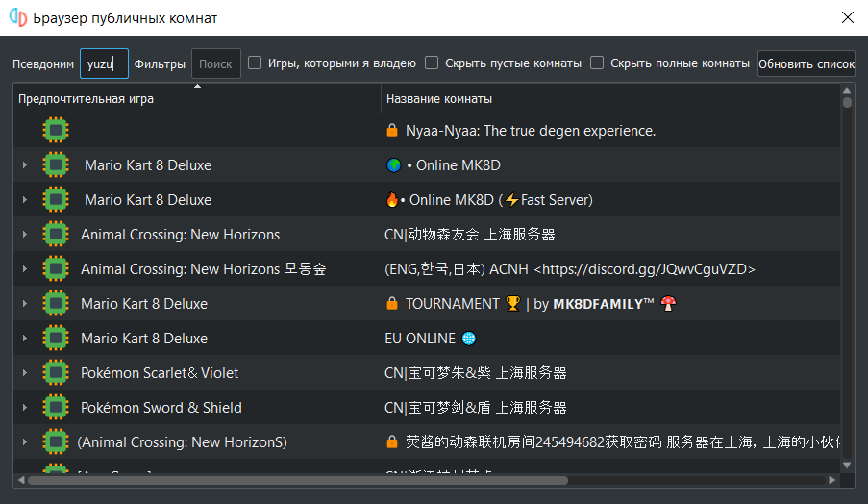This screenshot has width=868, height=504.
Task: Click chip icon of the Fast Server row
Action: 56,199
